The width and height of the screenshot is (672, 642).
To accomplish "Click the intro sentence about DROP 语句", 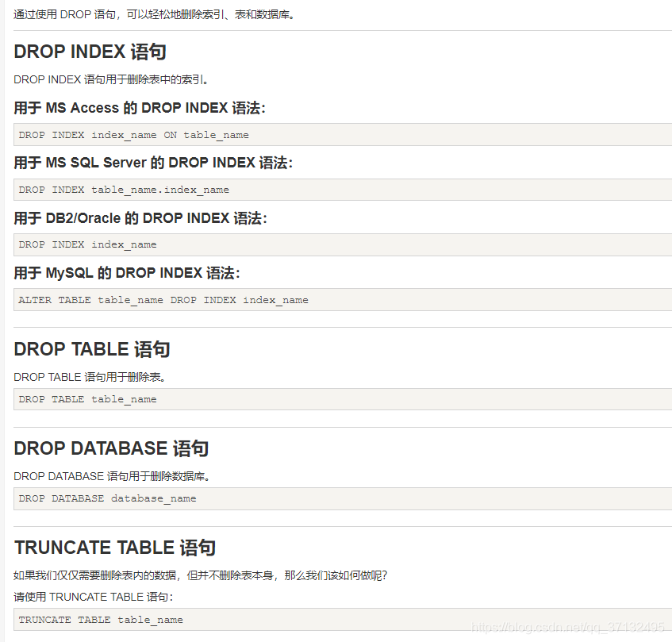I will tap(154, 14).
